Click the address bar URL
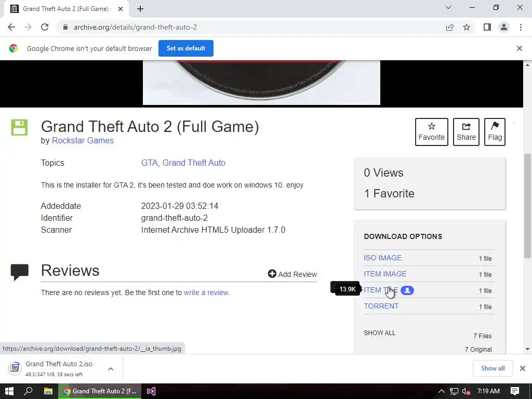 click(135, 27)
